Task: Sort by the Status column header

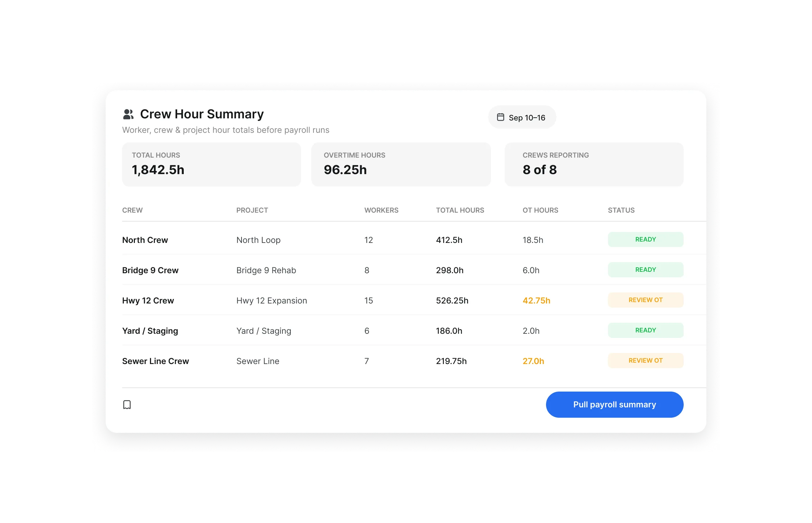Action: tap(621, 210)
